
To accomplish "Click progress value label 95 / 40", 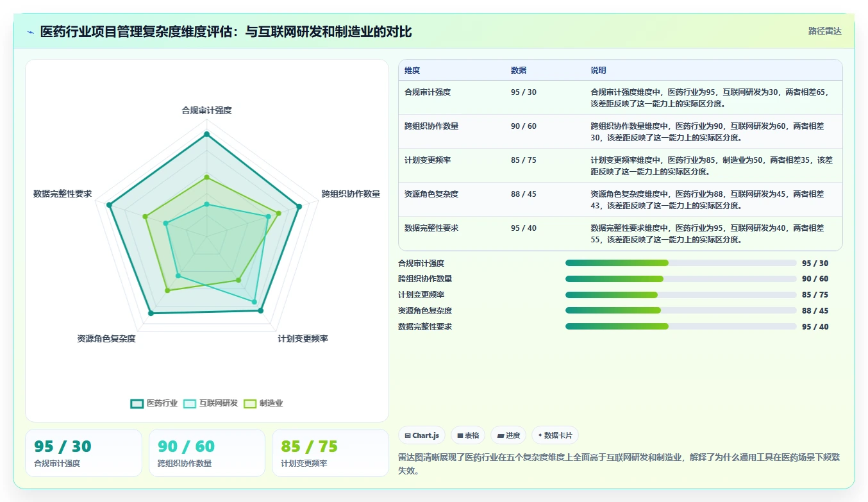I will point(815,327).
